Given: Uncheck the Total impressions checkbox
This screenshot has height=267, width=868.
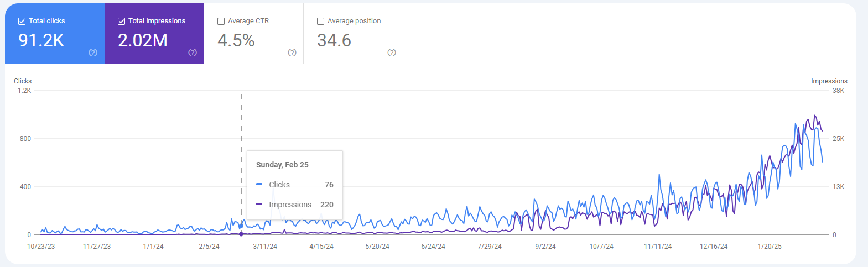Looking at the screenshot, I should click(x=121, y=21).
